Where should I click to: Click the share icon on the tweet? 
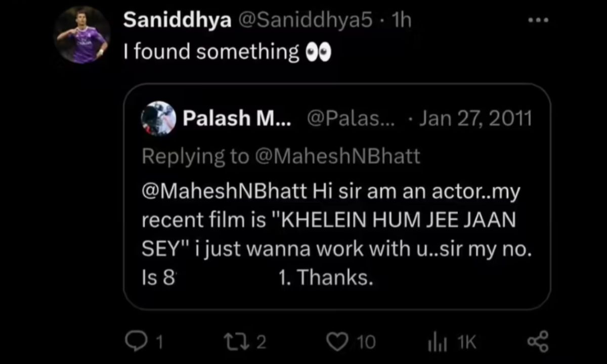point(538,342)
